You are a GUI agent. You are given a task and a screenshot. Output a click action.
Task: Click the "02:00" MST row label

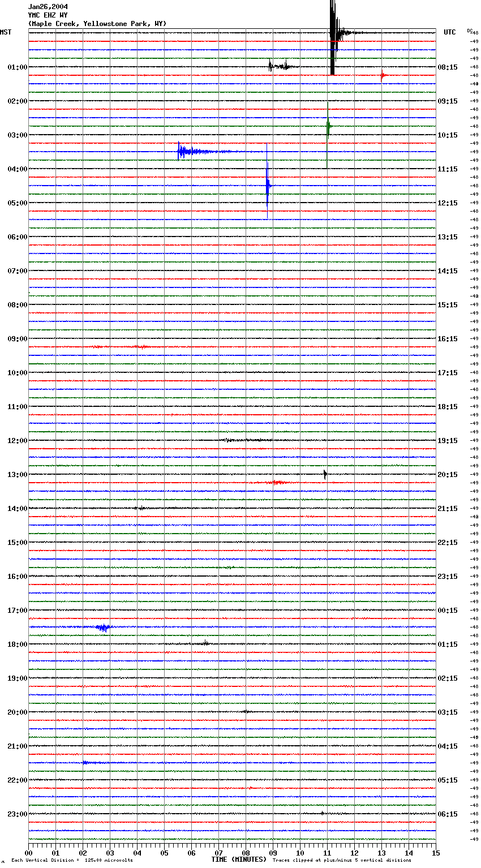[x=18, y=101]
